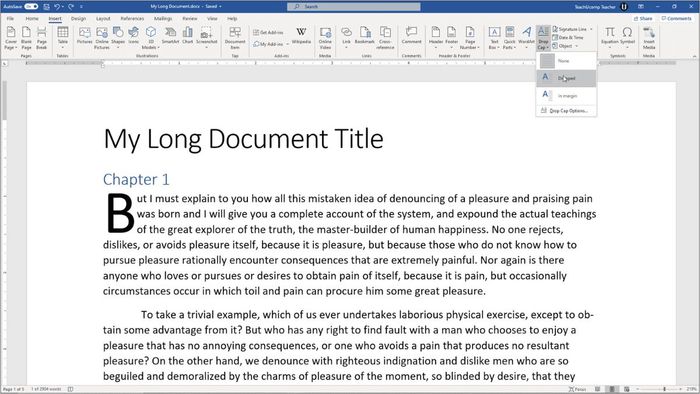This screenshot has height=394, width=700.
Task: Click the zoom slider in status bar
Action: 658,390
